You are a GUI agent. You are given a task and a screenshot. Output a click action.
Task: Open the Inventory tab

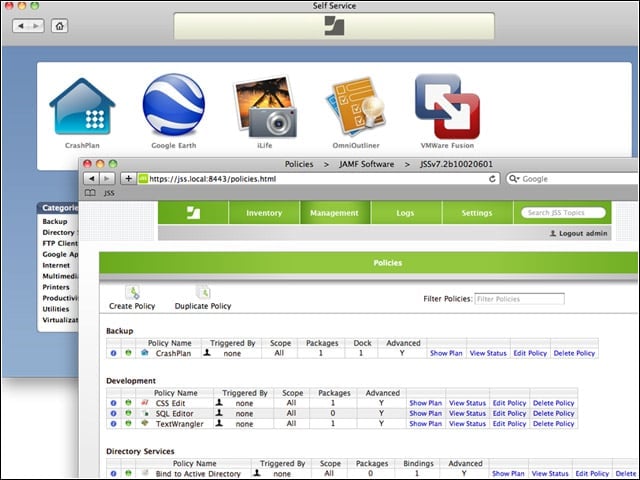tap(264, 213)
